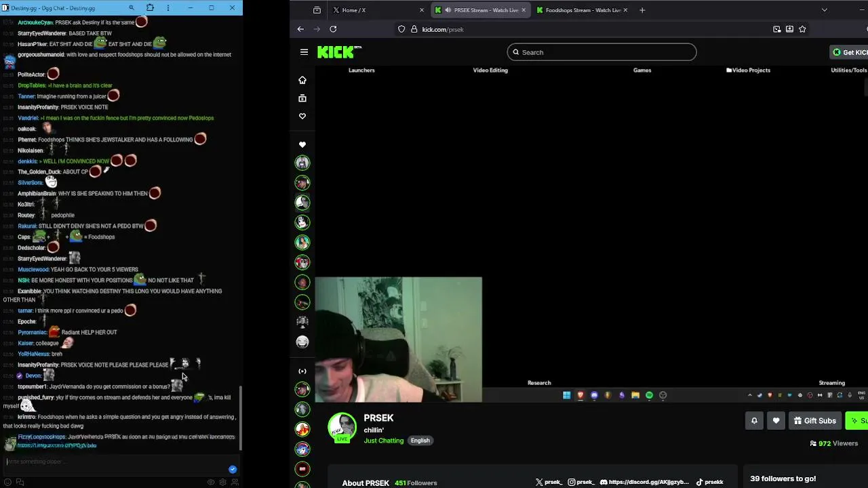Click username DropTables in chat
Viewport: 868px width, 488px height.
pyautogui.click(x=31, y=85)
